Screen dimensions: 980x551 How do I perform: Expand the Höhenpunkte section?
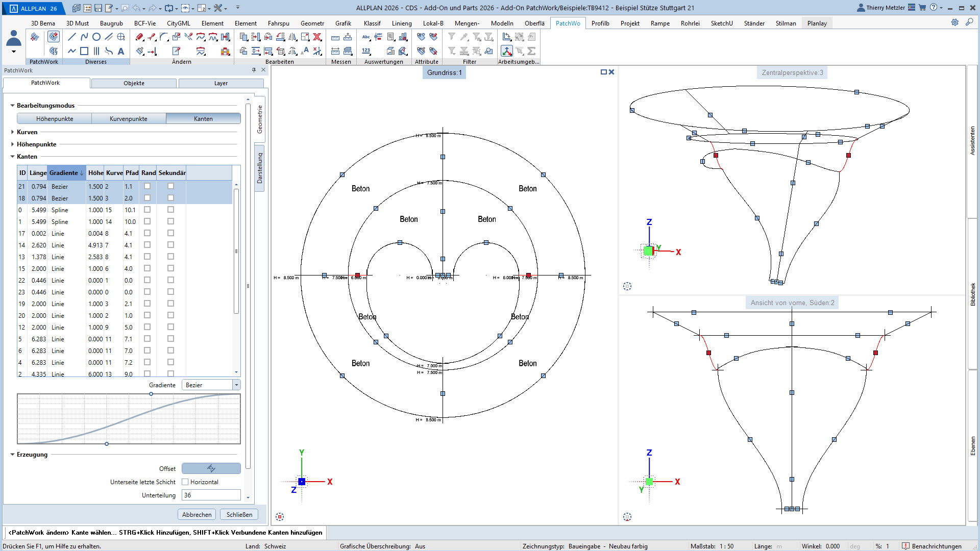pyautogui.click(x=13, y=144)
